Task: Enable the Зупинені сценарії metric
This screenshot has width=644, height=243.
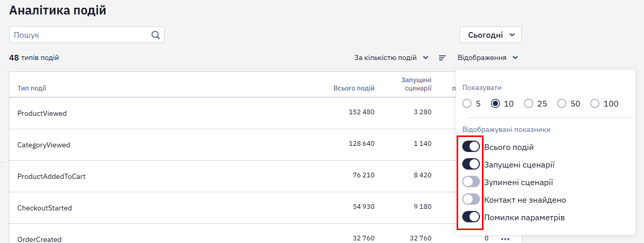Action: coord(471,181)
